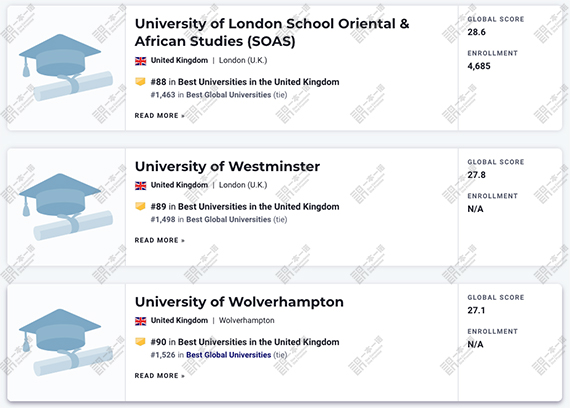Click yellow ranking badge icon beside #88
The height and width of the screenshot is (408, 570).
click(140, 82)
